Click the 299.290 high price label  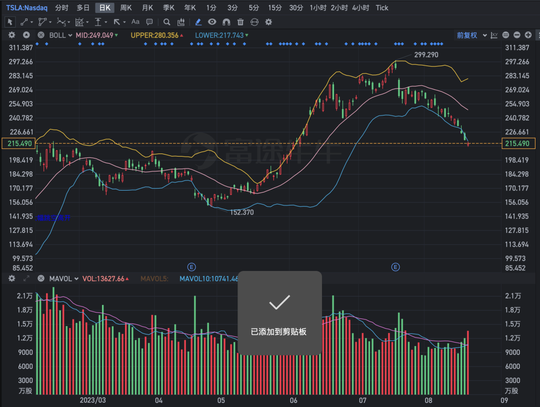(x=426, y=55)
